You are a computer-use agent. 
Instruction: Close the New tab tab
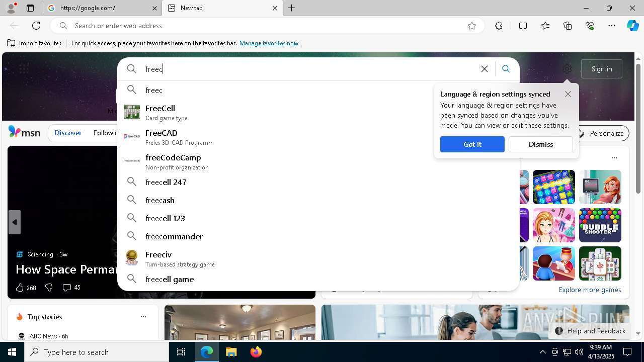(x=275, y=8)
